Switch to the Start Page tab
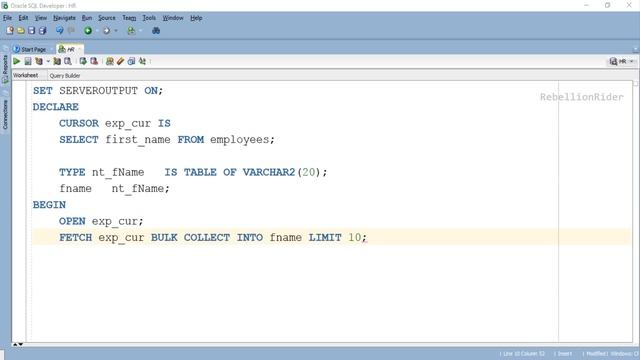 pos(33,49)
